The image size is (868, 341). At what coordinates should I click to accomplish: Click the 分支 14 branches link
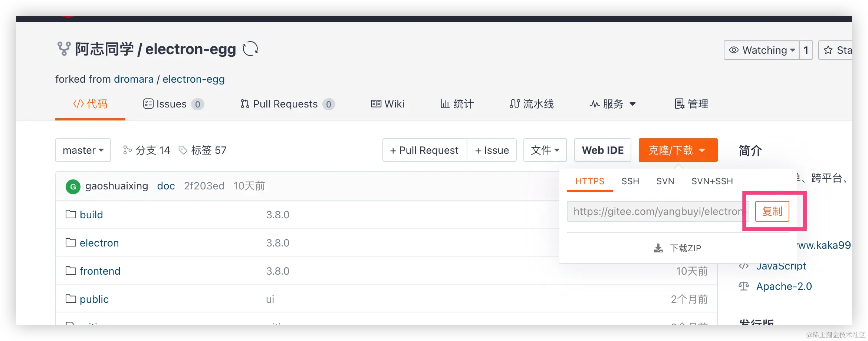(x=147, y=150)
